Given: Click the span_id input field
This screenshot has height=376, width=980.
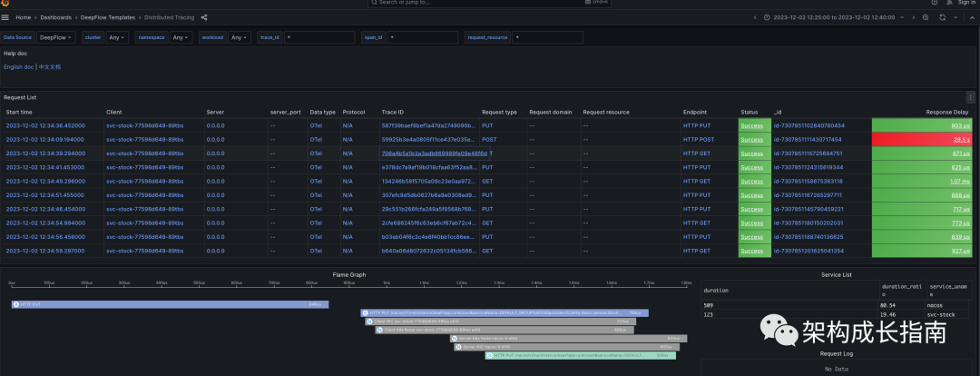Looking at the screenshot, I should tap(423, 37).
